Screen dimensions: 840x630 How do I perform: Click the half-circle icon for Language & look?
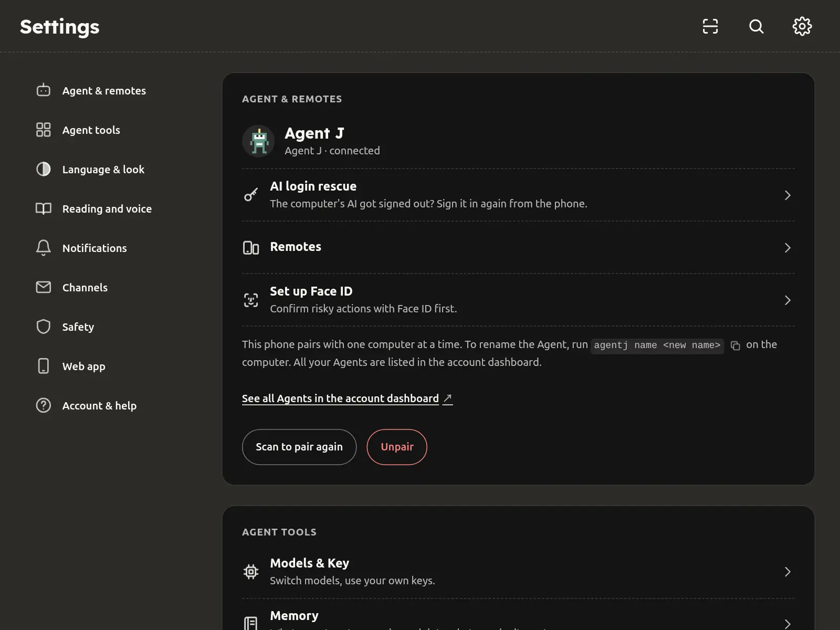pyautogui.click(x=44, y=169)
